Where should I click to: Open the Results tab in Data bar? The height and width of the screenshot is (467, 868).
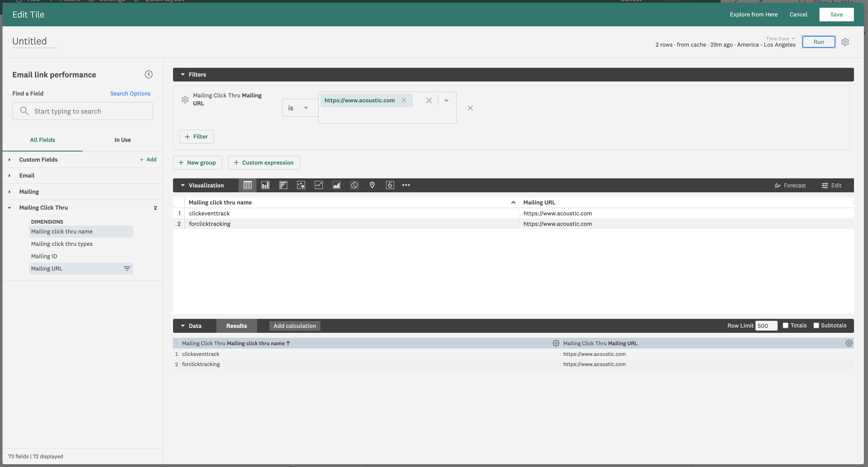pos(236,326)
